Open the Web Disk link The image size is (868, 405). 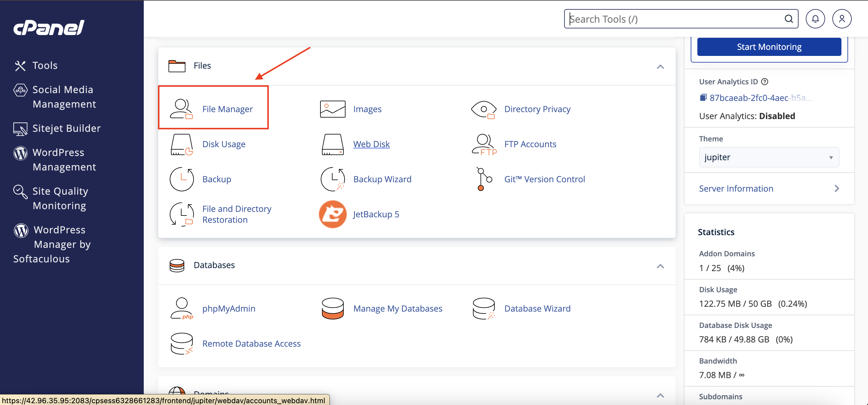[x=371, y=144]
